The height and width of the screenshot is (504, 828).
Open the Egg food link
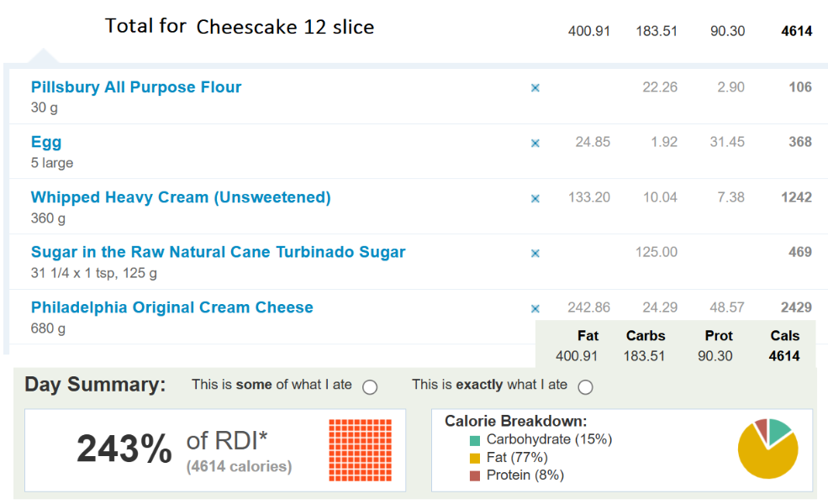pos(46,143)
